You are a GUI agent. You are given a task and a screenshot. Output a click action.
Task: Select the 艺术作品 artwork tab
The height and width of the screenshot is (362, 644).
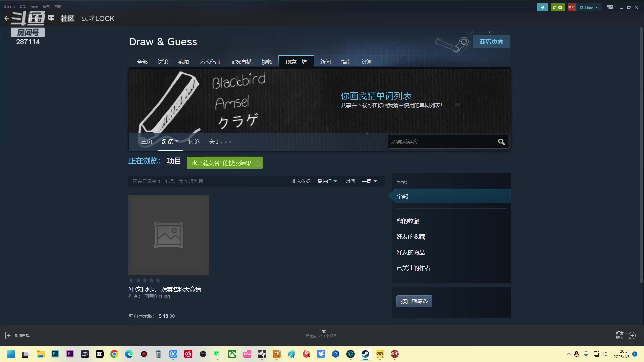click(x=210, y=62)
